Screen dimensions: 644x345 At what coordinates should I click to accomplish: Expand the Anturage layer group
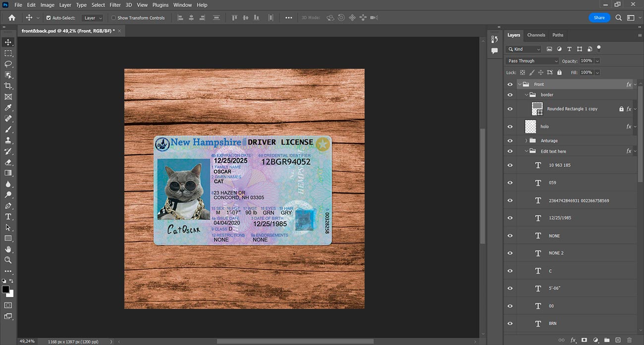(x=526, y=141)
